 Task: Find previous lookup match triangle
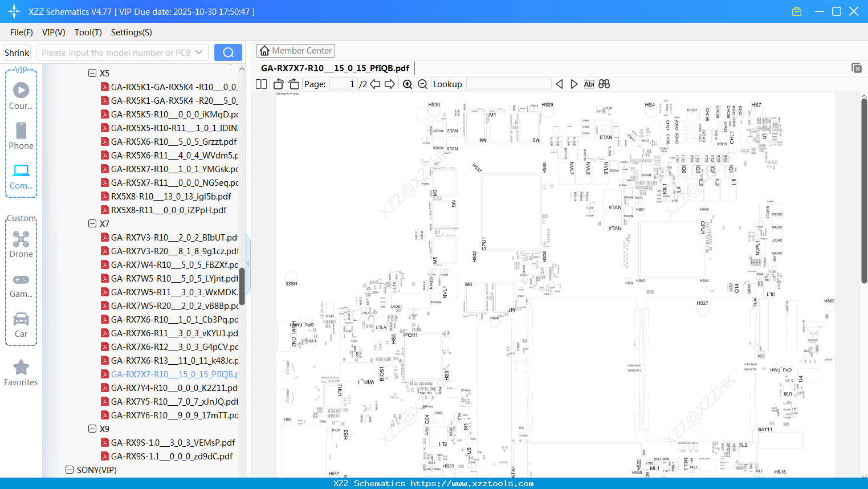pos(559,84)
